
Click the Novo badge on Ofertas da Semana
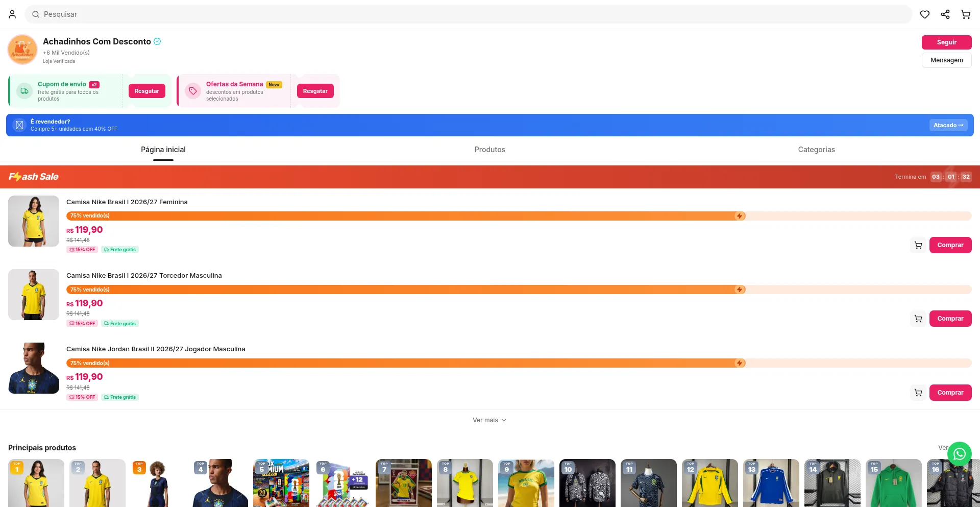(x=274, y=85)
